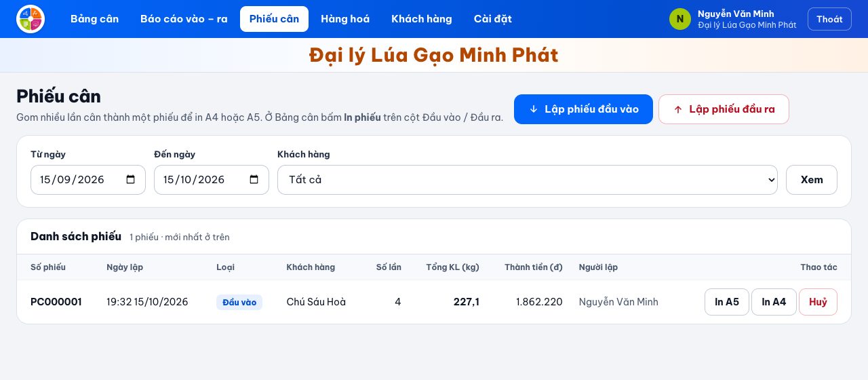Click the Đầu vào type badge
This screenshot has width=868, height=380.
(x=239, y=302)
